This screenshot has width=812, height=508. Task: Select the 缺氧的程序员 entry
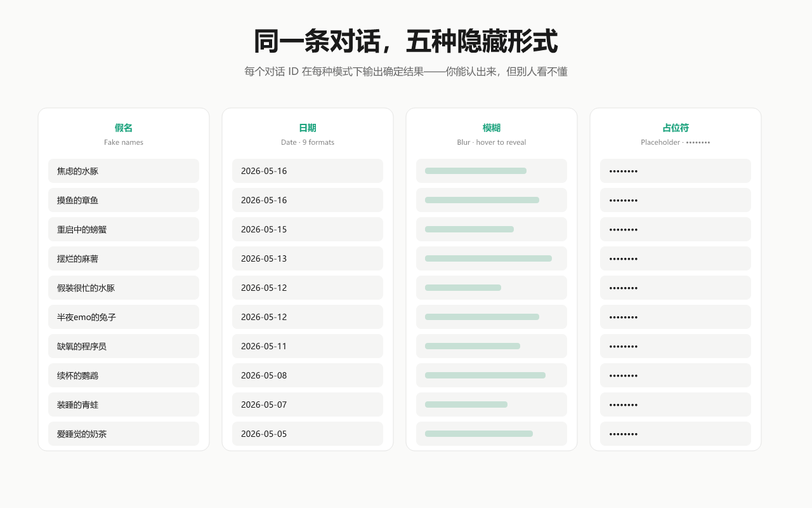(x=124, y=346)
